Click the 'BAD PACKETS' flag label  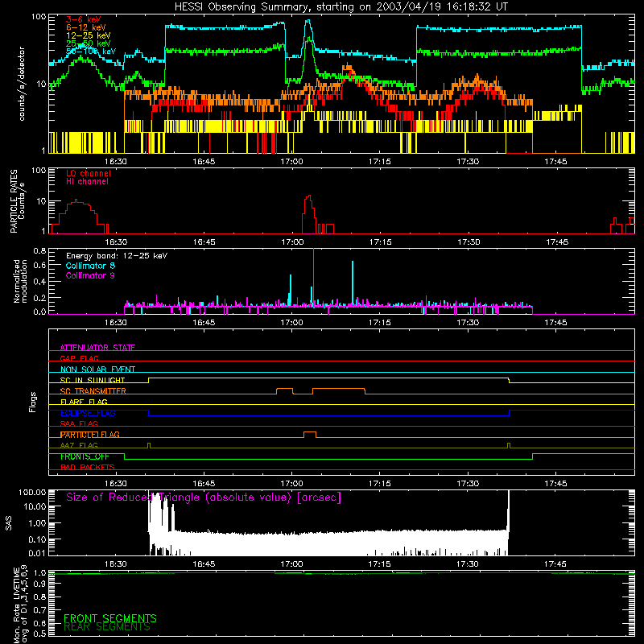(88, 467)
